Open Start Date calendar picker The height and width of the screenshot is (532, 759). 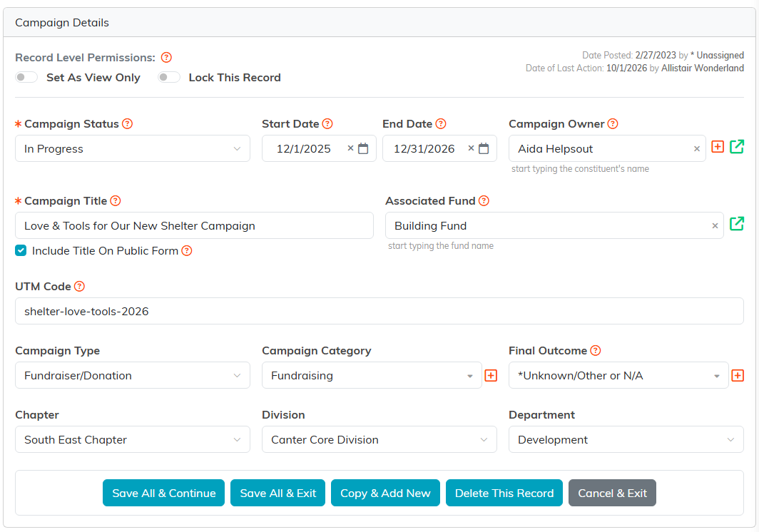[x=363, y=148]
